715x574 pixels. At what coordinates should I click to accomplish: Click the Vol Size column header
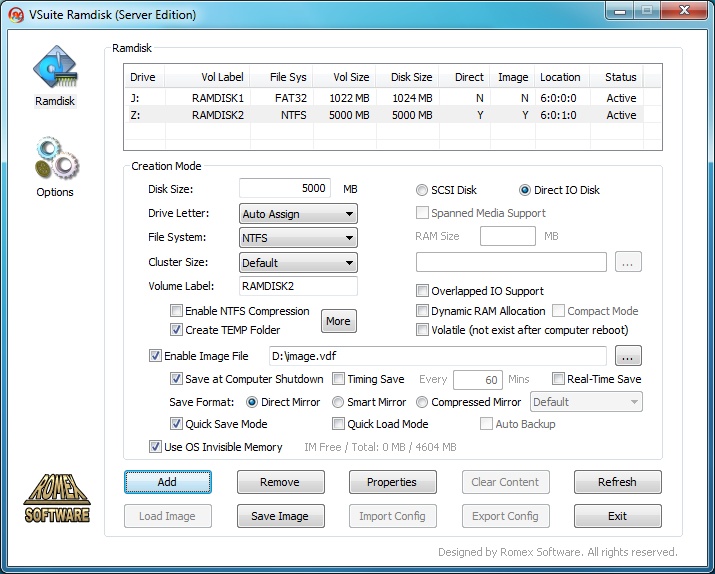click(x=350, y=77)
